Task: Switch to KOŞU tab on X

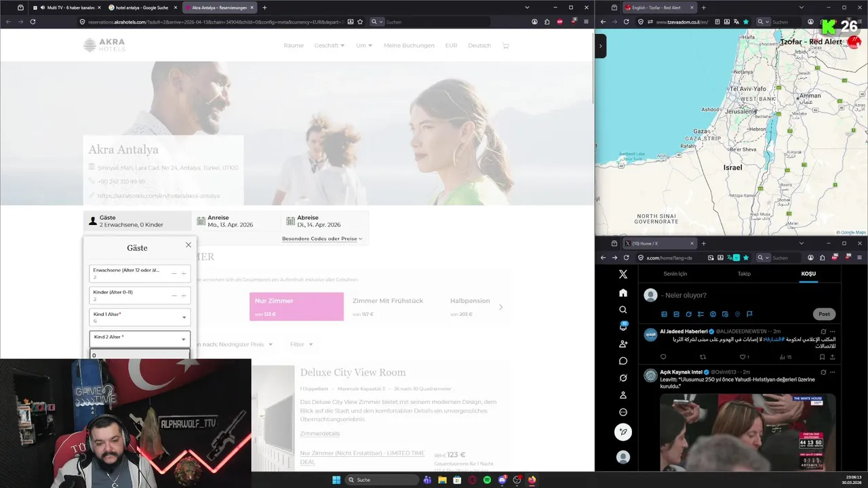Action: coord(808,274)
